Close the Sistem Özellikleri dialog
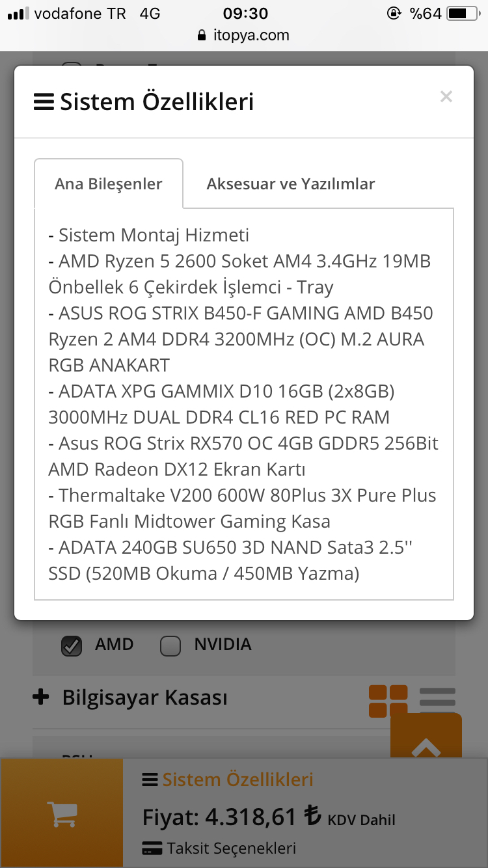Screen dimensions: 488x868 pyautogui.click(x=446, y=97)
